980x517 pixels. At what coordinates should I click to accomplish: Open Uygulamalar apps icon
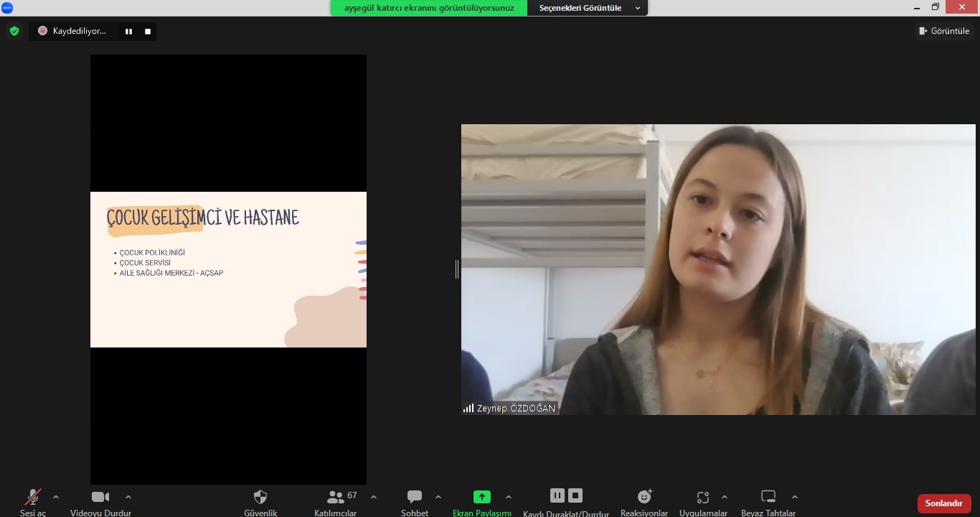click(703, 497)
